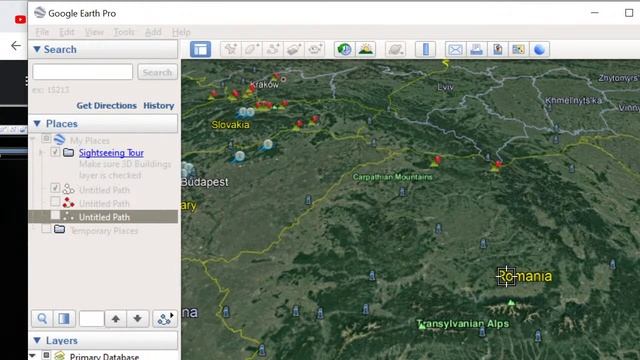Toggle the Primary Database checkbox

46,356
